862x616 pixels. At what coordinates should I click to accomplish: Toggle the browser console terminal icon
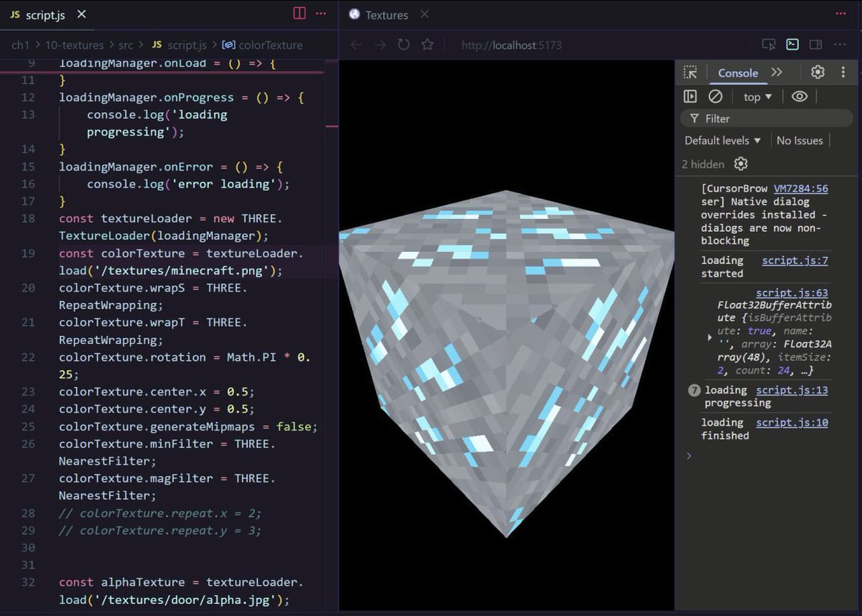792,45
